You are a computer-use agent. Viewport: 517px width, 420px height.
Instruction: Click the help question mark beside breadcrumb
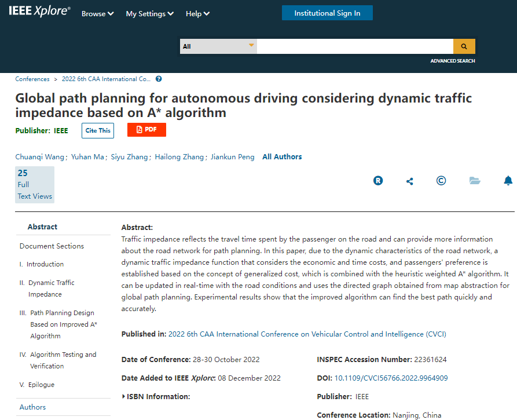tap(159, 79)
